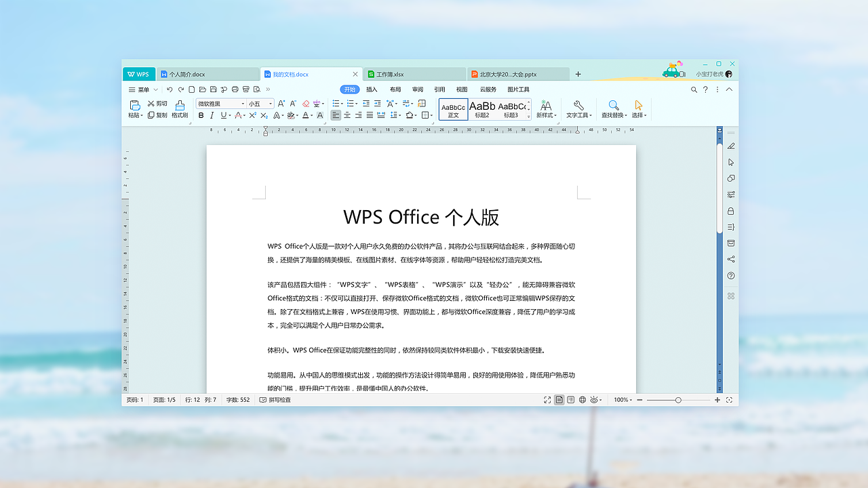Click the 拼写检查 spell check button
The width and height of the screenshot is (868, 488).
275,400
